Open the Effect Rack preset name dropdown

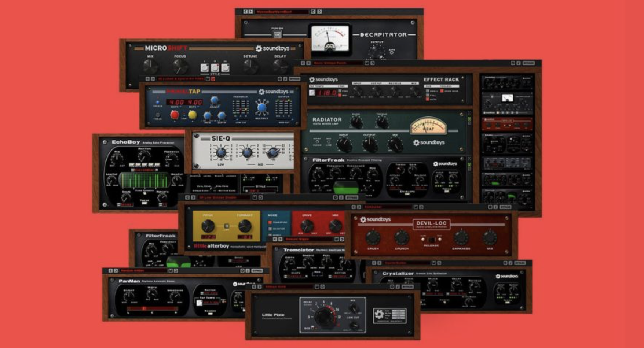[x=338, y=63]
